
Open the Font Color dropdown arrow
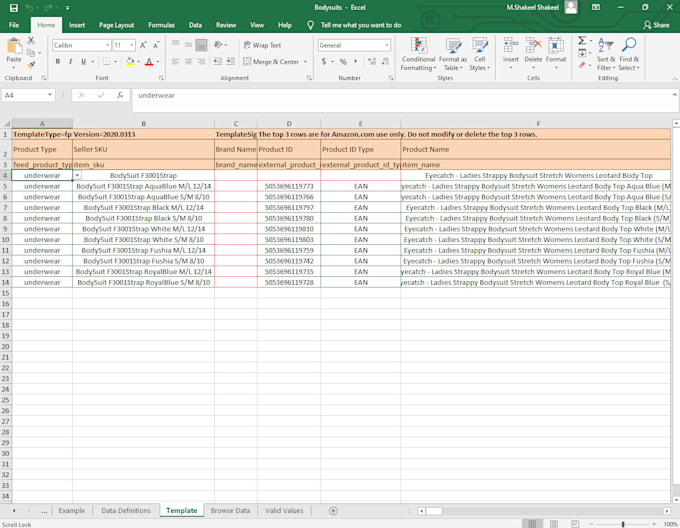(x=157, y=62)
